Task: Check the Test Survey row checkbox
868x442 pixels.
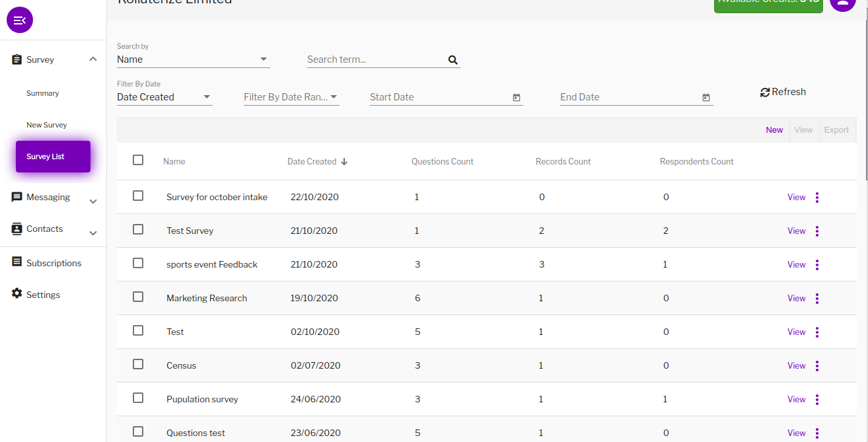Action: coord(138,229)
